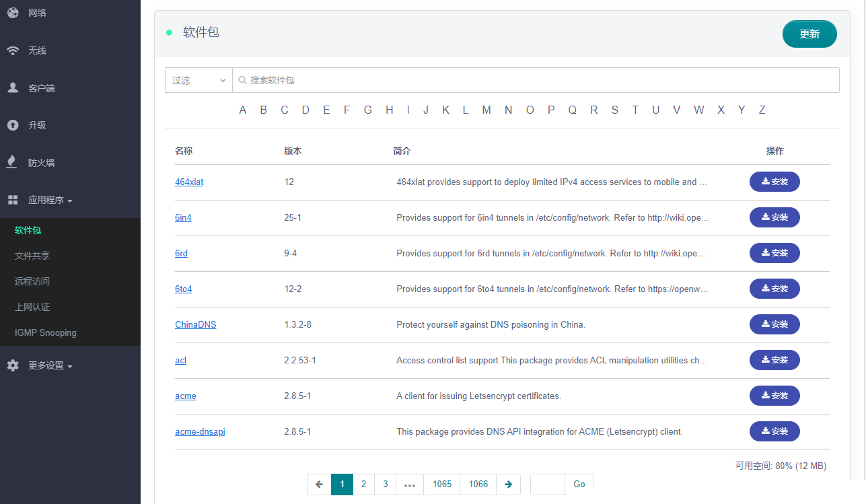Filter packages by letter W
866x504 pixels.
coord(699,110)
